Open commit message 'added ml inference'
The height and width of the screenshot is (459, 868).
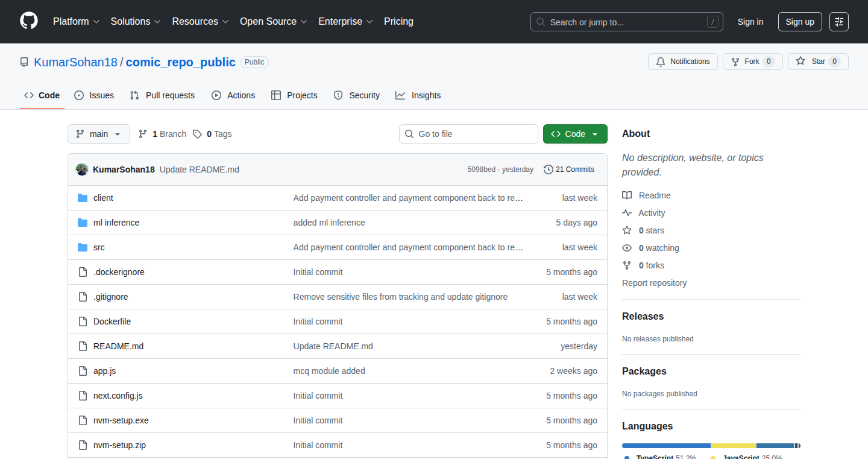[329, 223]
